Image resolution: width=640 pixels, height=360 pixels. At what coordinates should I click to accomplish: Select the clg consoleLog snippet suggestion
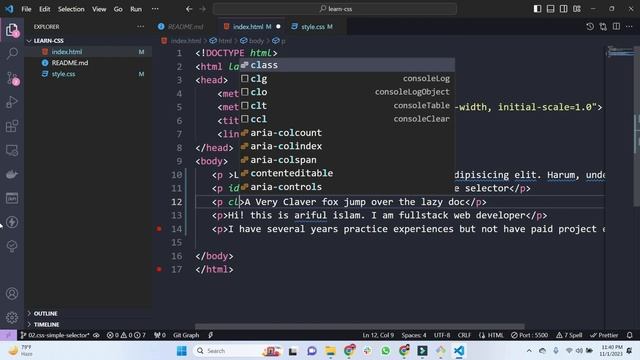click(x=347, y=78)
